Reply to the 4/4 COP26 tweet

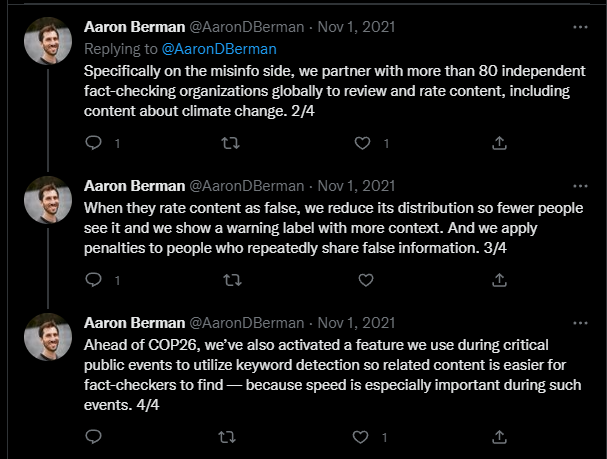click(93, 437)
